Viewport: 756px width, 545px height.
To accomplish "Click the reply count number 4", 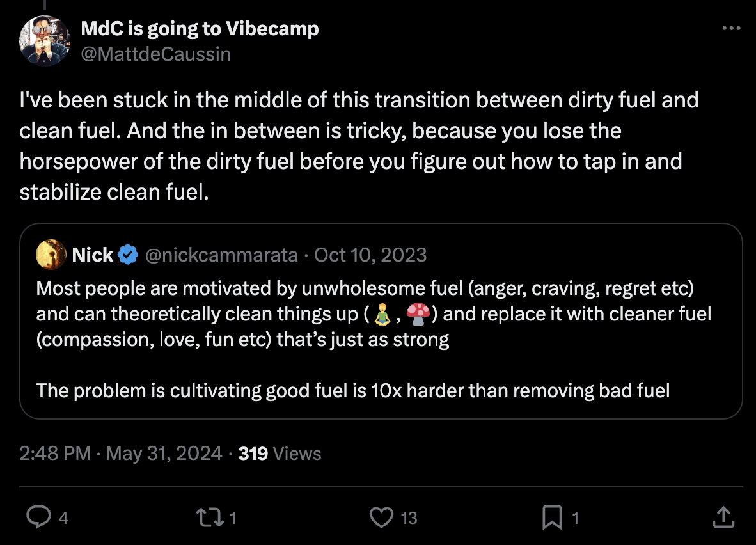I will pyautogui.click(x=63, y=517).
